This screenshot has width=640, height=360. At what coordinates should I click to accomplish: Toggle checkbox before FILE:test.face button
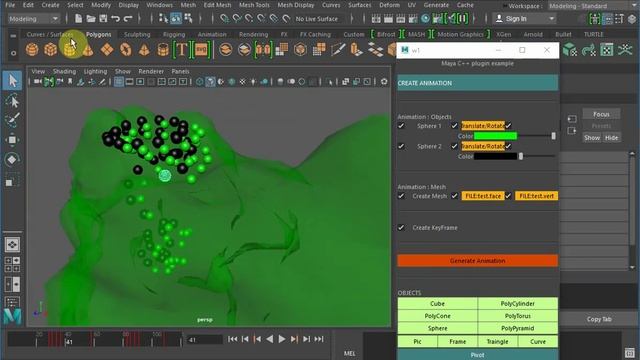(x=454, y=196)
